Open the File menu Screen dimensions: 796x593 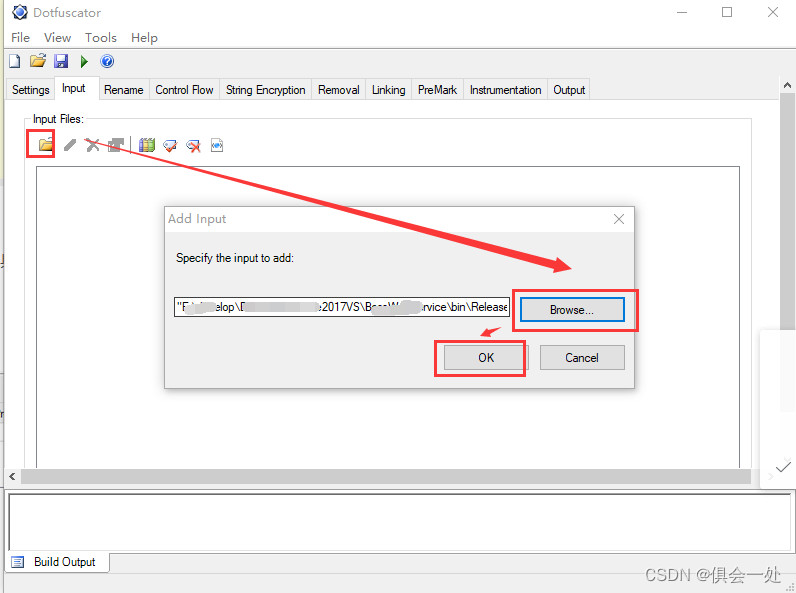(x=20, y=38)
